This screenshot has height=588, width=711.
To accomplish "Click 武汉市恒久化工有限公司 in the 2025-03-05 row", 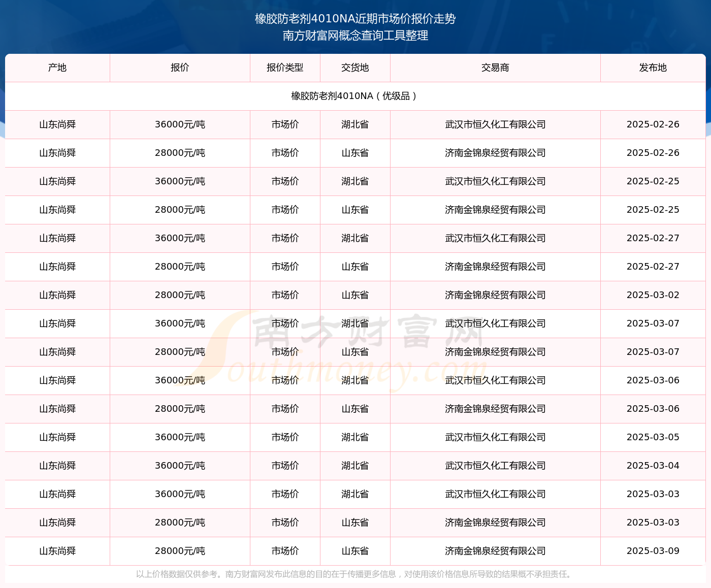I will (495, 437).
